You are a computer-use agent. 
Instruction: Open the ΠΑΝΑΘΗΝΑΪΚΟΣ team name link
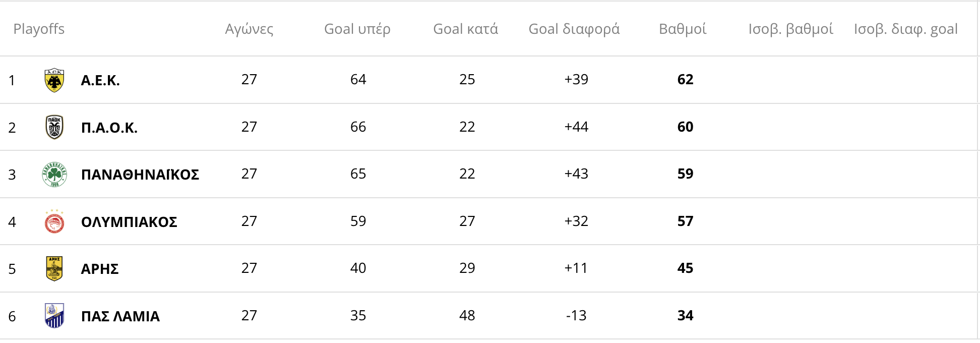click(x=140, y=175)
